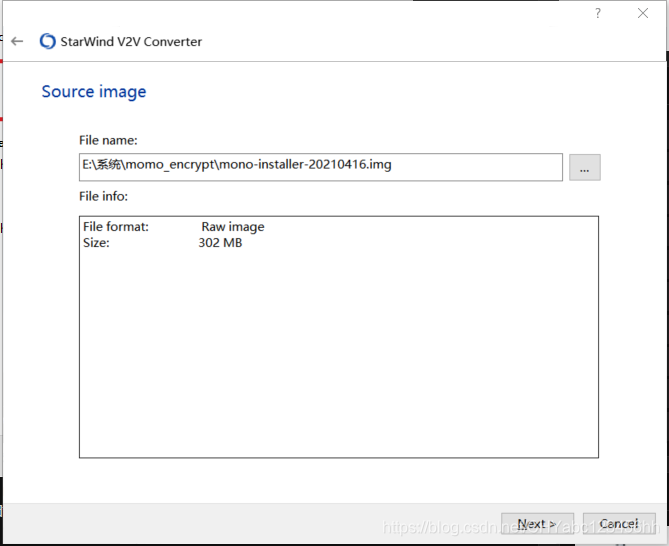Click the 'Source image' heading
This screenshot has height=546, width=669.
94,92
